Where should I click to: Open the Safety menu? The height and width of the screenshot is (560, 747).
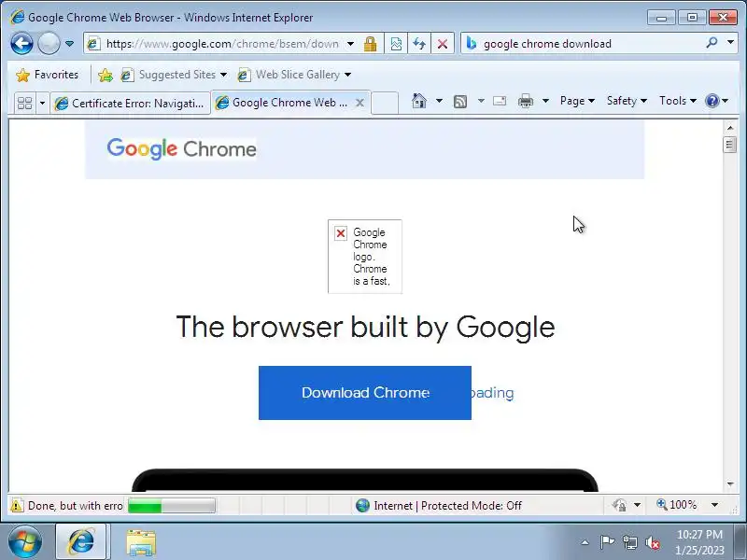click(x=627, y=101)
